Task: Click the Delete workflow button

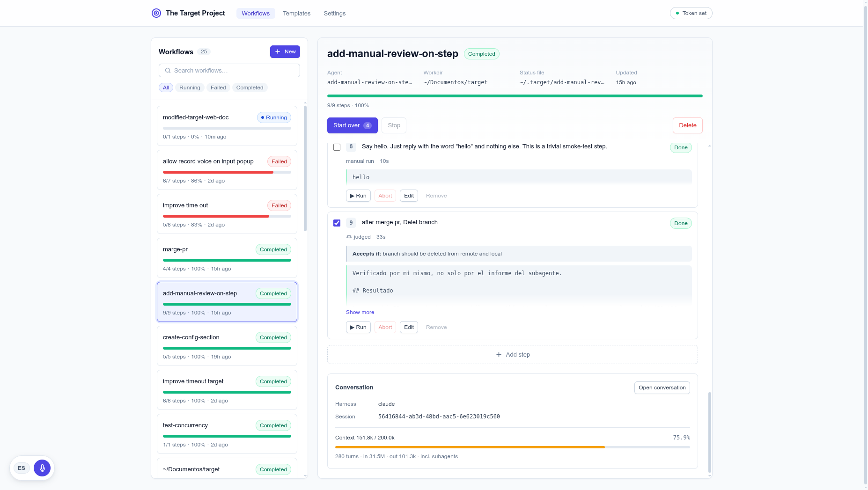Action: click(x=688, y=125)
